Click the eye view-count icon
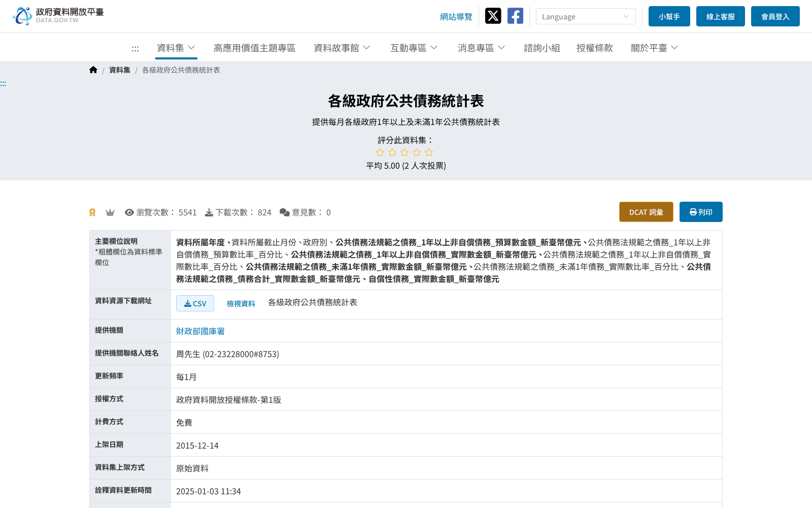Image resolution: width=812 pixels, height=508 pixels. pyautogui.click(x=129, y=212)
